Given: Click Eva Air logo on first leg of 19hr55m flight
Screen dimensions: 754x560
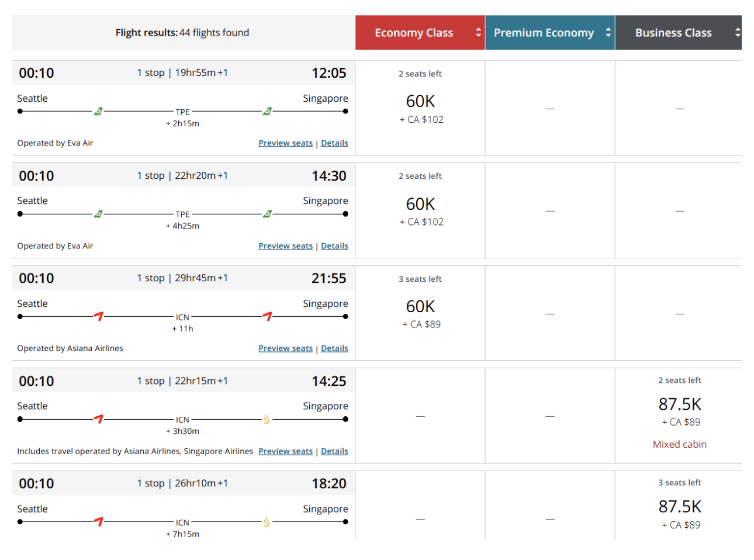Looking at the screenshot, I should tap(98, 111).
